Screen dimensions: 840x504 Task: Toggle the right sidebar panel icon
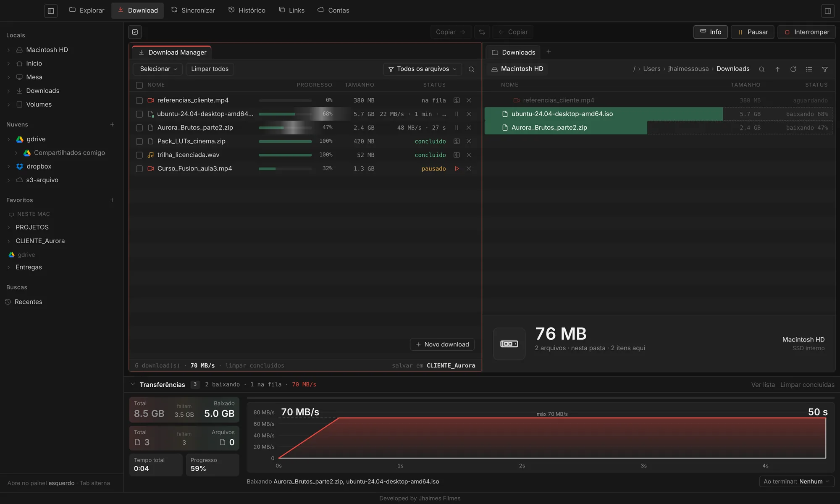click(827, 11)
